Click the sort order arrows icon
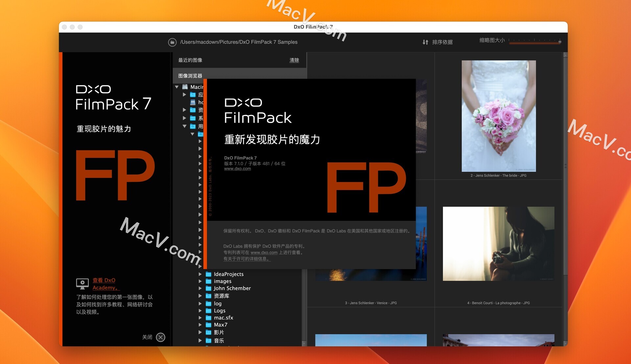 [x=425, y=42]
